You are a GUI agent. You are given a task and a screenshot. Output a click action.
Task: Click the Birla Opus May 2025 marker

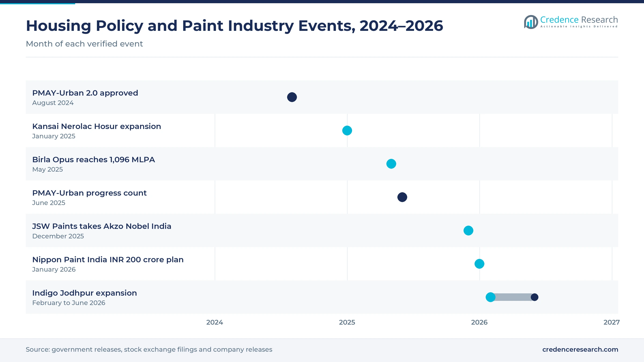click(x=391, y=164)
